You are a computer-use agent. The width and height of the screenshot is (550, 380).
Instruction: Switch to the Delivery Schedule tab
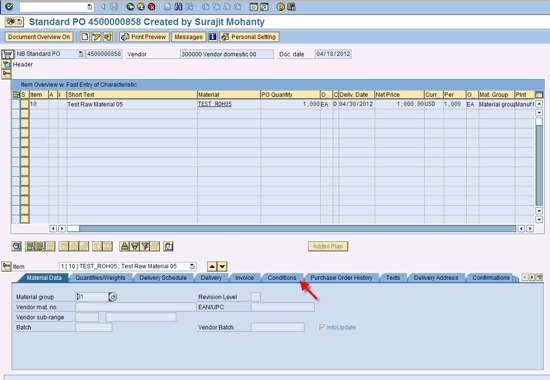coord(163,278)
